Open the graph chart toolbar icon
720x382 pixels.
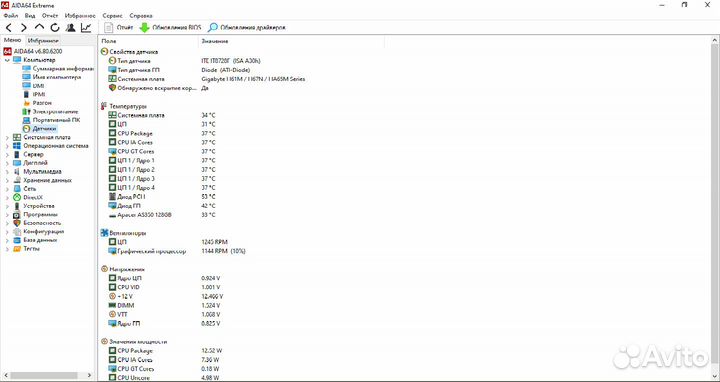86,28
